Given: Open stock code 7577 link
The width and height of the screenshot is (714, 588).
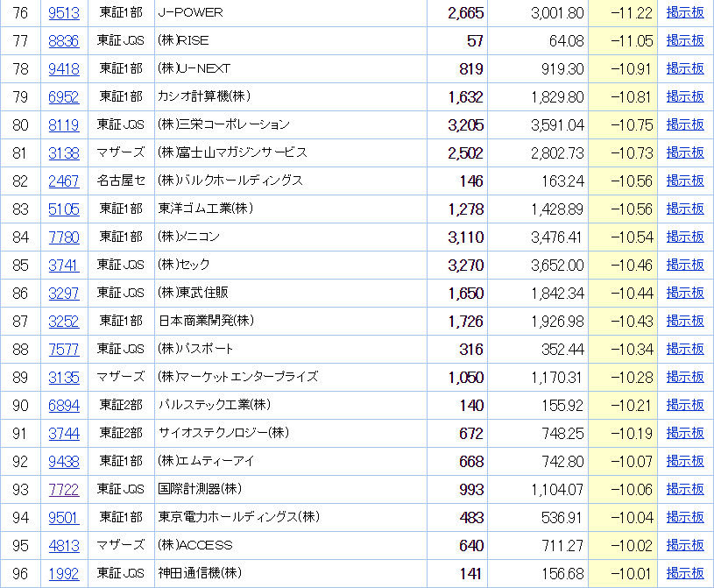Looking at the screenshot, I should [64, 350].
